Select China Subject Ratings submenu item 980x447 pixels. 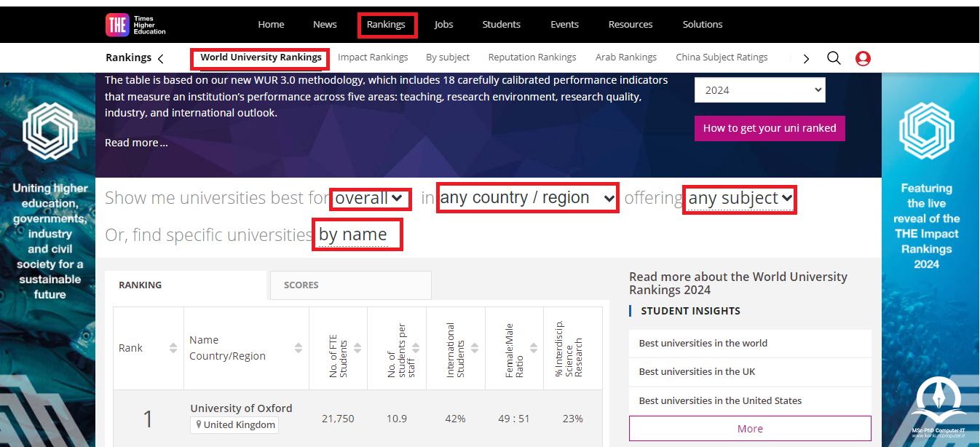[x=722, y=58]
